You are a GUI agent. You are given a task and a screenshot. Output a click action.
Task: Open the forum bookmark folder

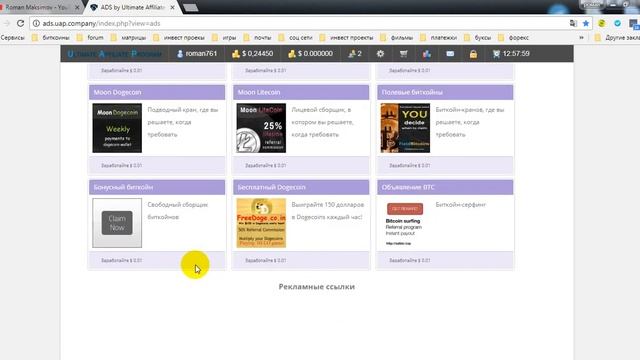[x=91, y=38]
